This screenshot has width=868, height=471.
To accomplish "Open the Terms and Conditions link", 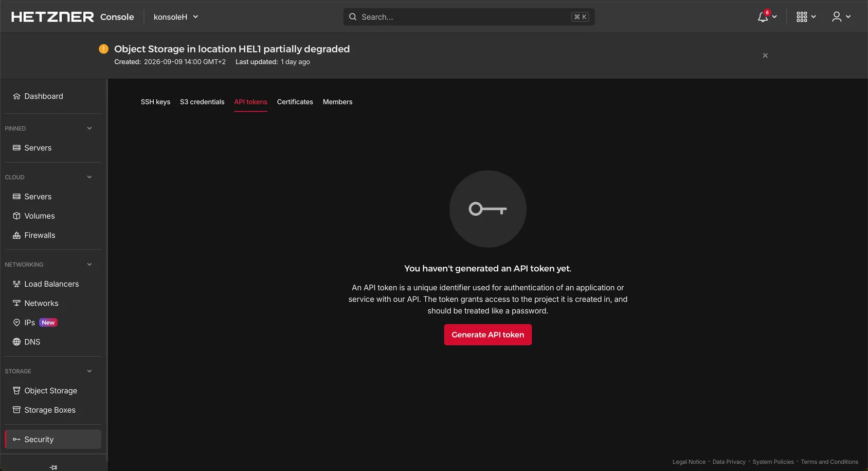I will coord(829,462).
